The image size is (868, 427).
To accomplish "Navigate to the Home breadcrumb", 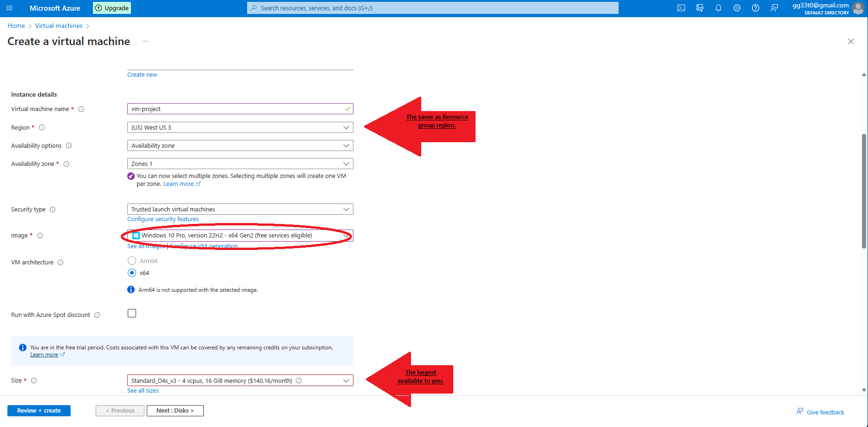I will click(16, 26).
